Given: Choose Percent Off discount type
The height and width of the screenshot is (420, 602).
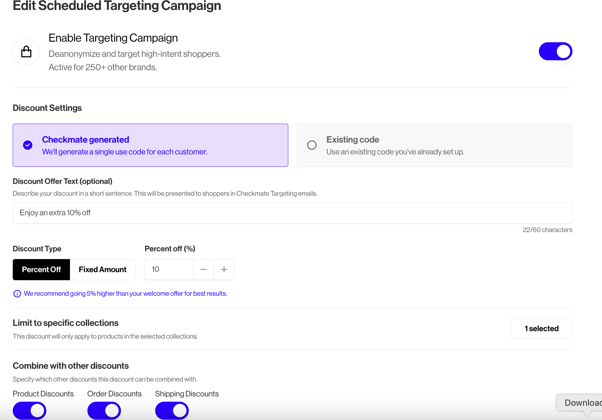Looking at the screenshot, I should (41, 269).
